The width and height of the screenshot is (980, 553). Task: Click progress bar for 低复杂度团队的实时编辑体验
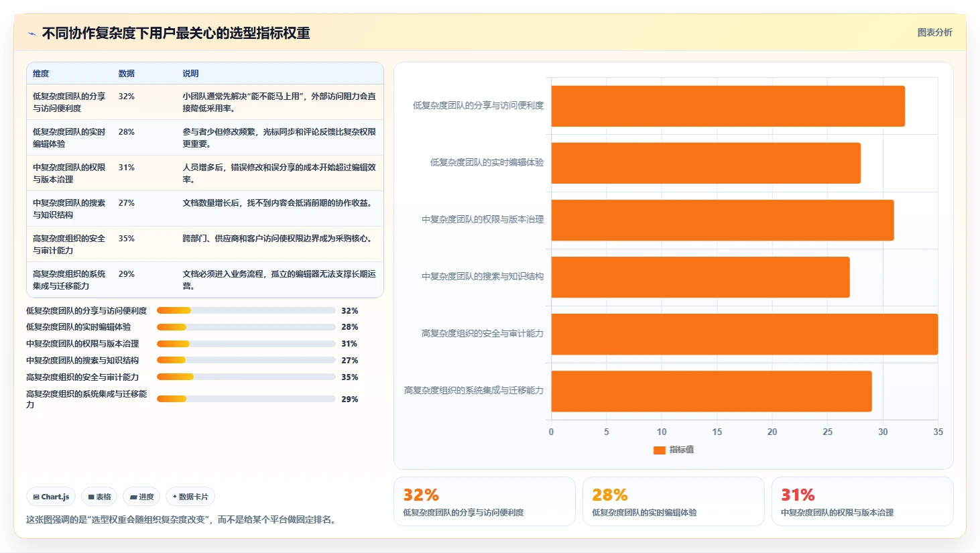point(246,327)
